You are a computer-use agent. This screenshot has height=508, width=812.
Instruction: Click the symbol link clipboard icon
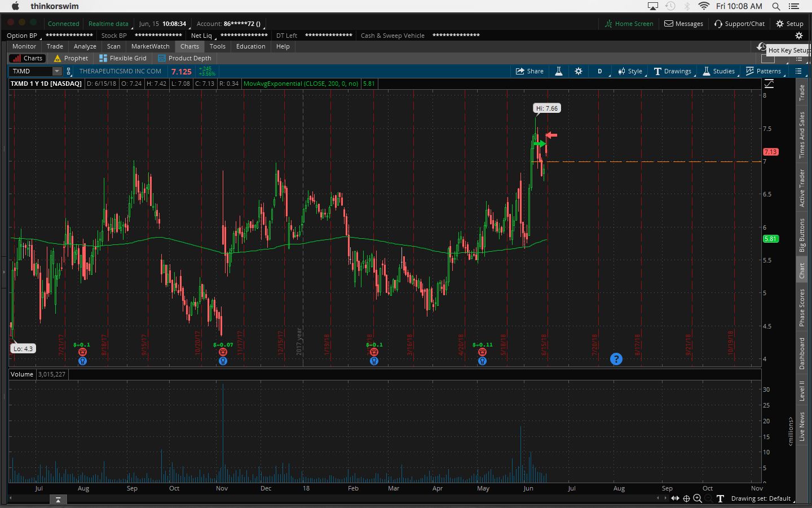click(69, 71)
